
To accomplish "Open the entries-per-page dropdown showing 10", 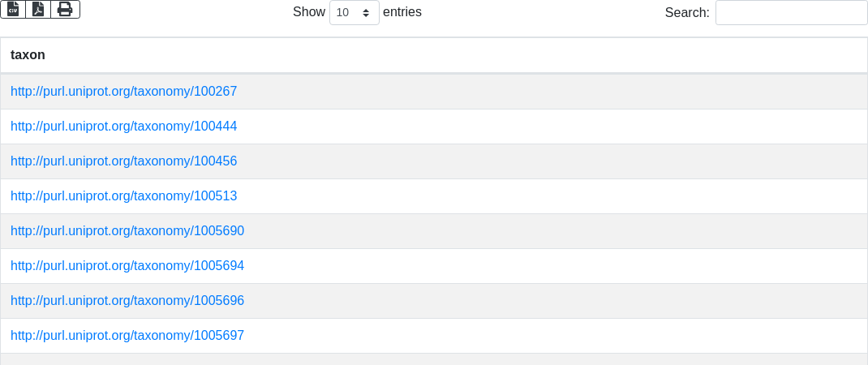I will (x=354, y=13).
